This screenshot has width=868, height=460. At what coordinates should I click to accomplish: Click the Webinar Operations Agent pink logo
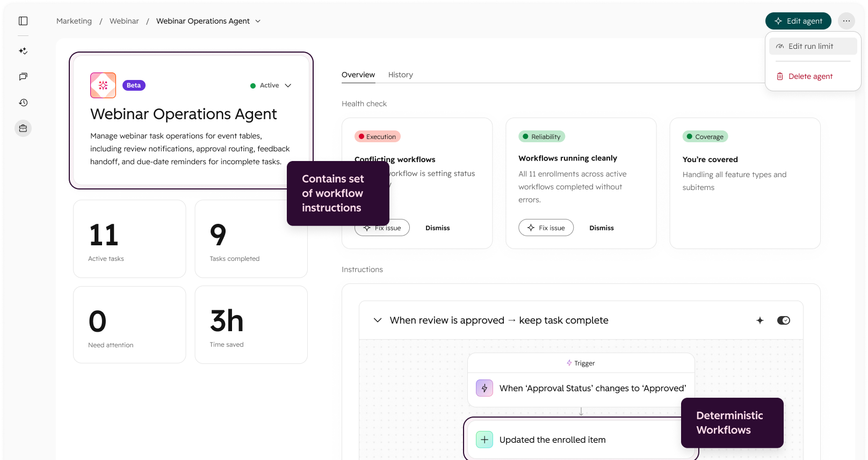tap(103, 85)
